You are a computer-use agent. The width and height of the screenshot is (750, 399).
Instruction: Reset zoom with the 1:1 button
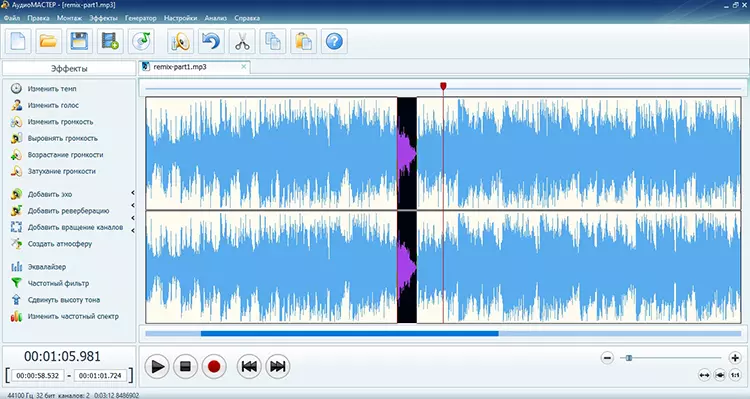coord(735,375)
